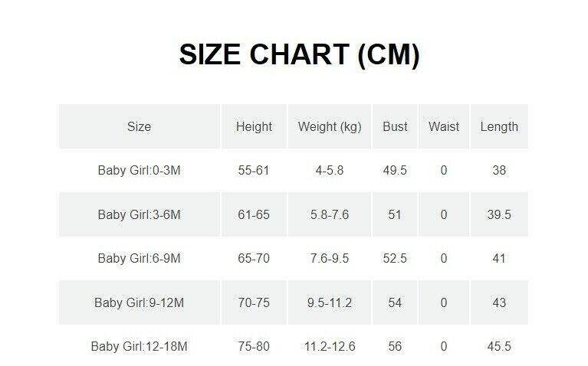Image resolution: width=588 pixels, height=366 pixels.
Task: Click the 52.5 bust value
Action: [395, 259]
